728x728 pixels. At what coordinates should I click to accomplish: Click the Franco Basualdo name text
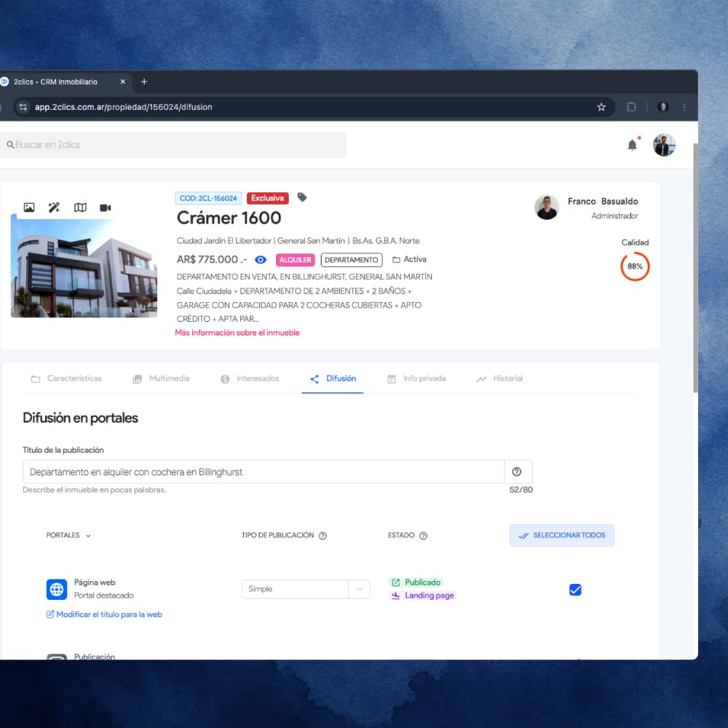[603, 201]
